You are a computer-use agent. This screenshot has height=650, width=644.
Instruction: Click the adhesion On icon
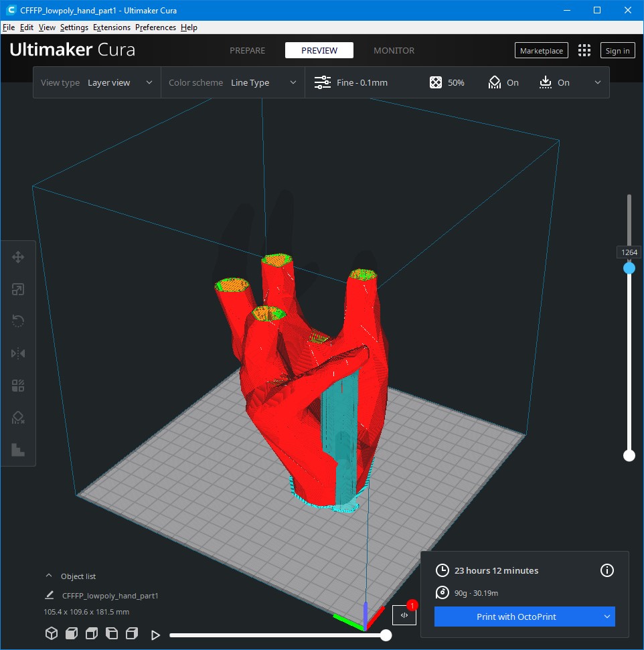tap(546, 82)
